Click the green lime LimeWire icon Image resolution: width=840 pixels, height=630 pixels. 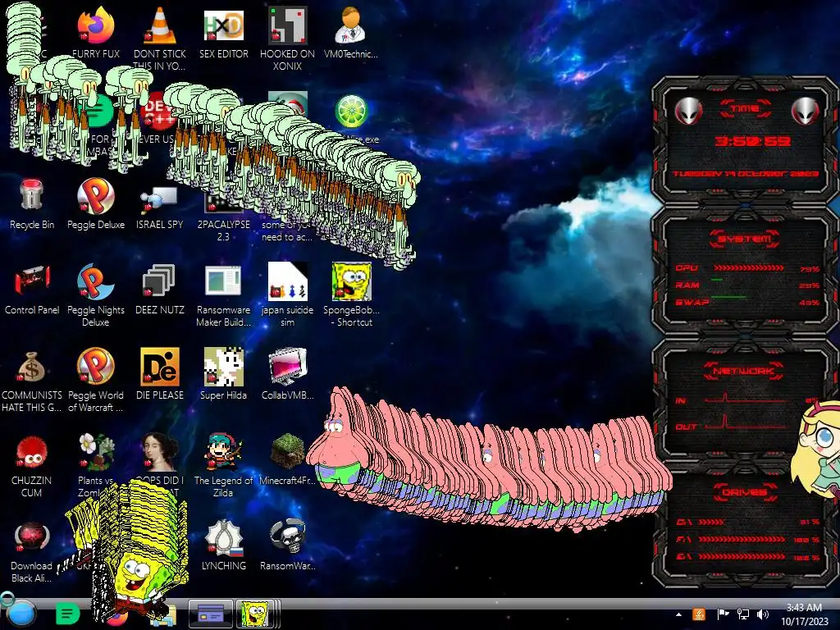[350, 111]
